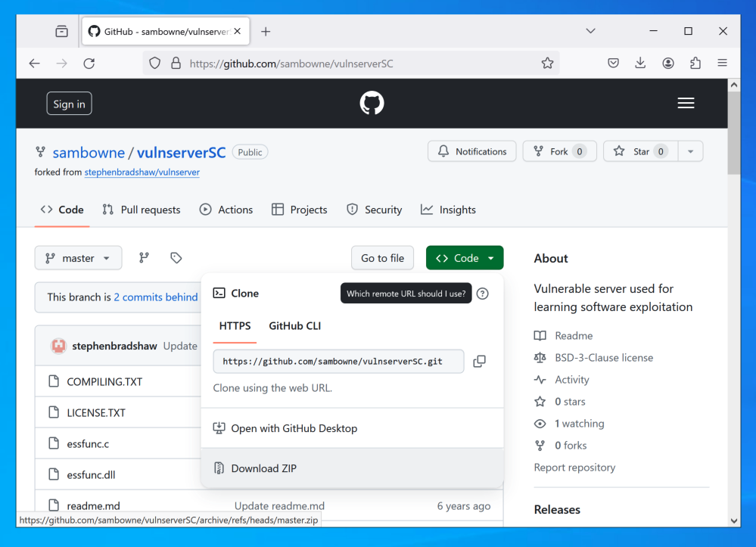Screen dimensions: 756x547
Task: Toggle the green Code dropdown button
Action: 465,258
